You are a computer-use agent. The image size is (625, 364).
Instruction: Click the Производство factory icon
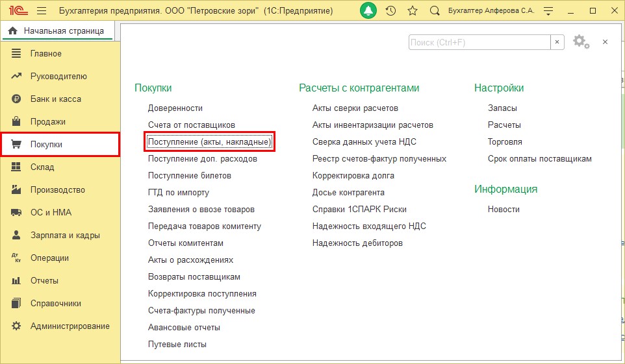point(16,189)
